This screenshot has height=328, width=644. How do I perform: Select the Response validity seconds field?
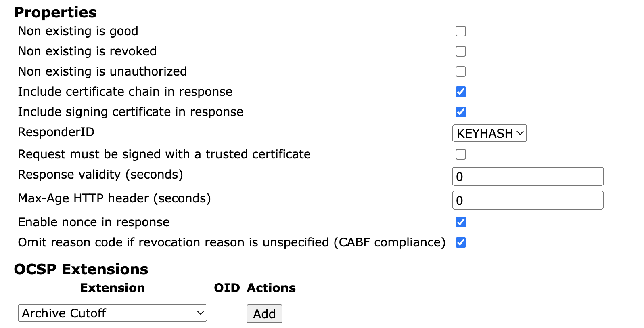(527, 176)
